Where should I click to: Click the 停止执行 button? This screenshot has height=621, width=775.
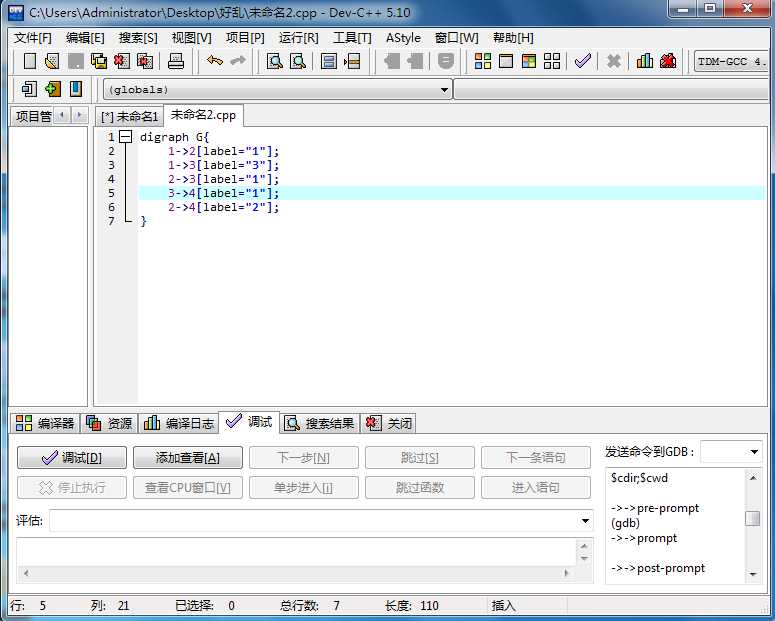click(x=72, y=488)
